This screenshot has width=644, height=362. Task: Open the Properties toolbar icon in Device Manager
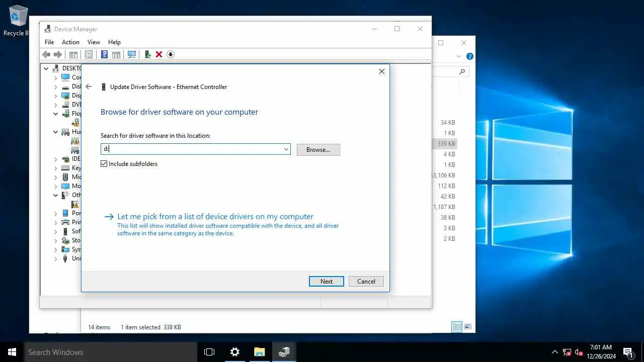[x=89, y=54]
